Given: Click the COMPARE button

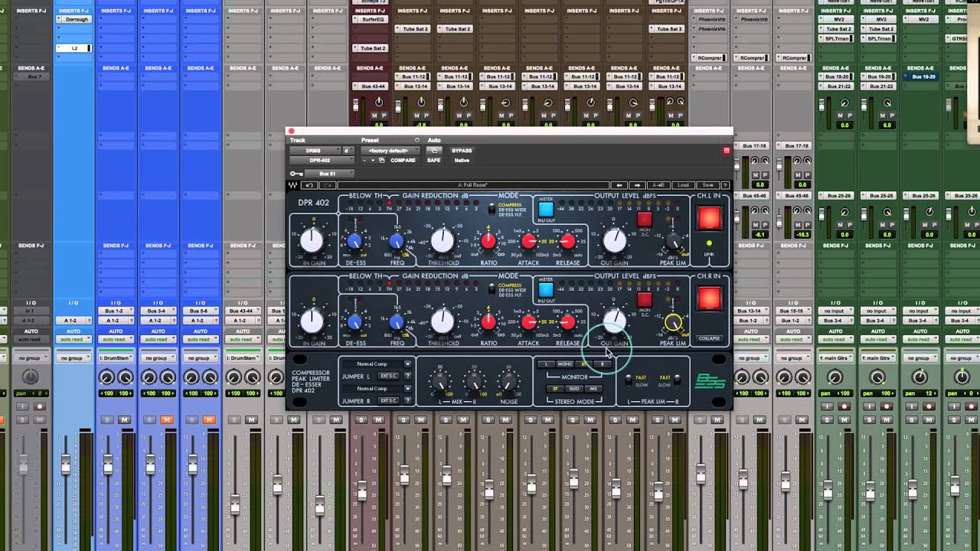Looking at the screenshot, I should point(403,161).
